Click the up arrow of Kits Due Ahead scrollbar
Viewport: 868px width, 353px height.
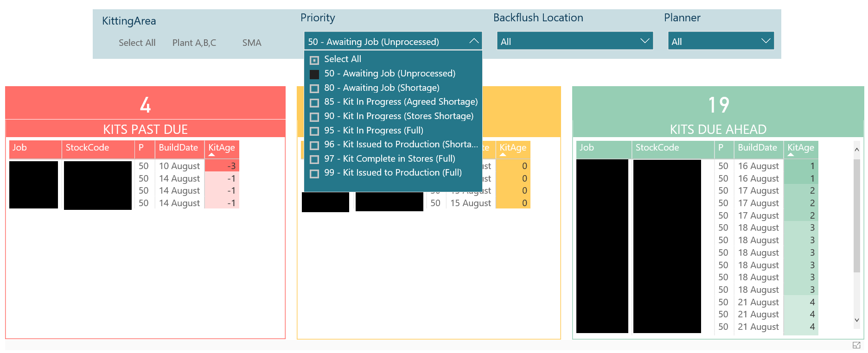pyautogui.click(x=857, y=149)
